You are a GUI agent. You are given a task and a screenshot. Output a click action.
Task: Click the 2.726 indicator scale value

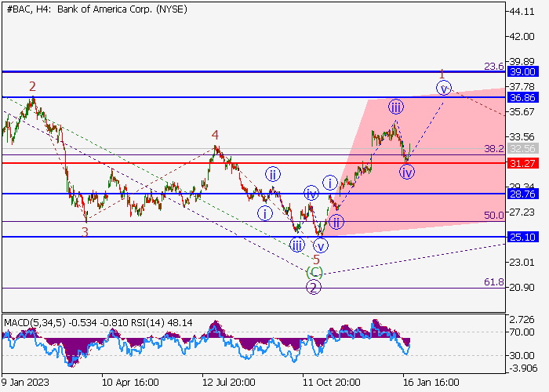point(522,320)
